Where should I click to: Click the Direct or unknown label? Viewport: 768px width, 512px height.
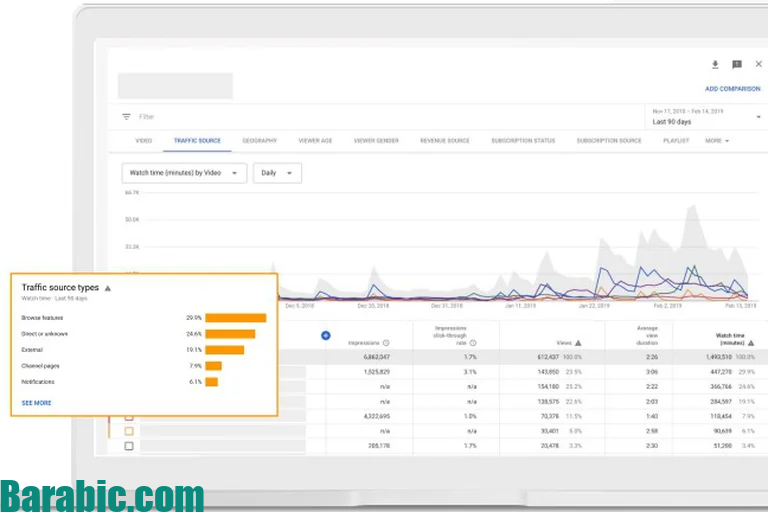coord(45,334)
